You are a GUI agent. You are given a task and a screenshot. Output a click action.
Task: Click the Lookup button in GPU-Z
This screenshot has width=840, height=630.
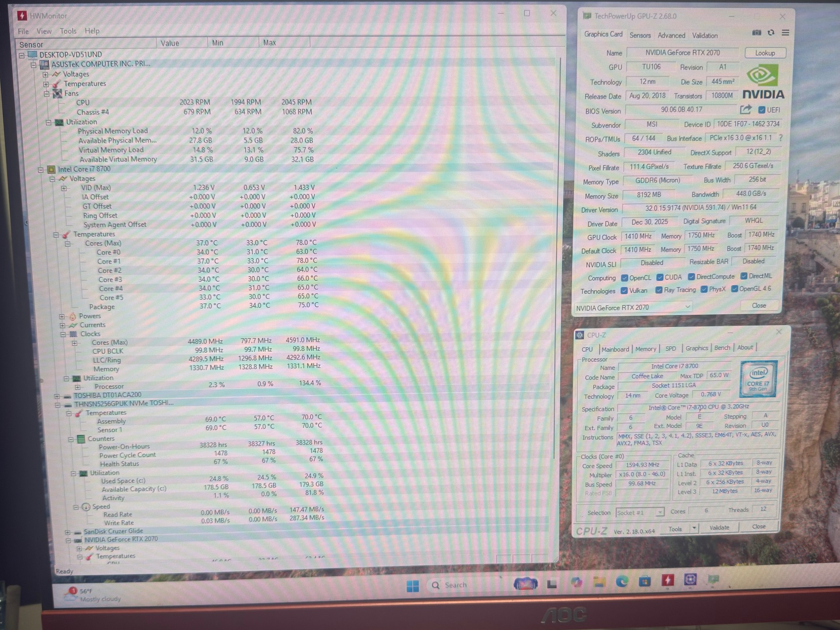click(x=765, y=53)
